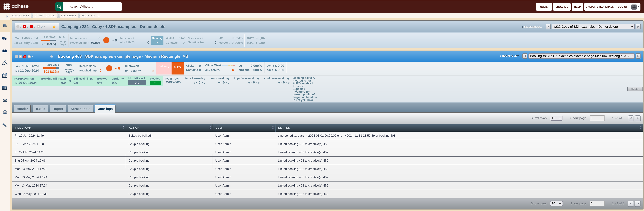Viewport: 644px width, 211px height.
Task: Switch to the Screenshots tab
Action: click(x=80, y=109)
